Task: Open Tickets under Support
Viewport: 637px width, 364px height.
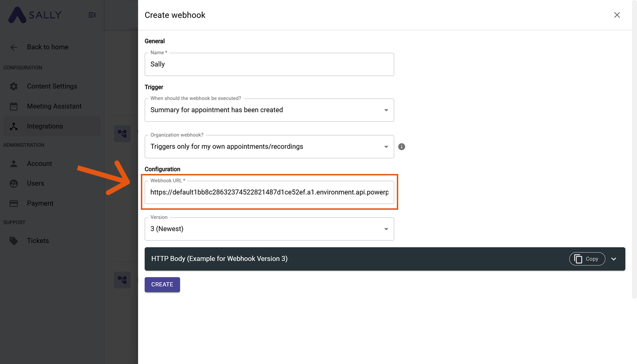Action: (38, 240)
